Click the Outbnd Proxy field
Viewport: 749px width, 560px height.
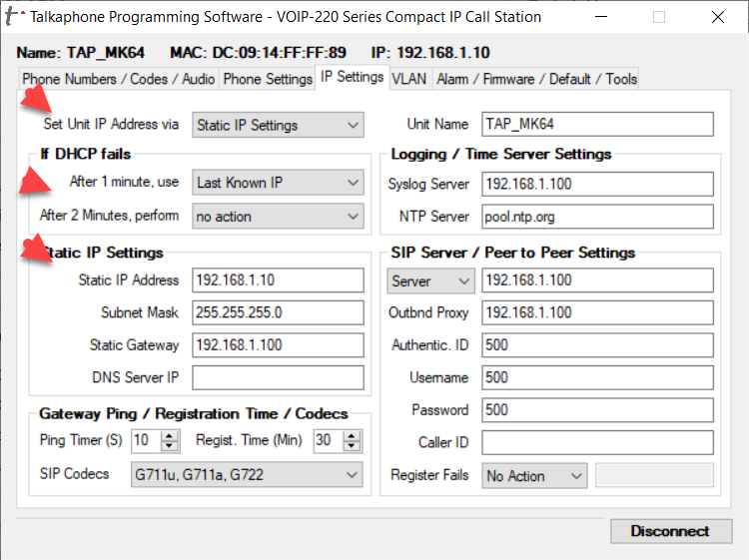[x=597, y=312]
